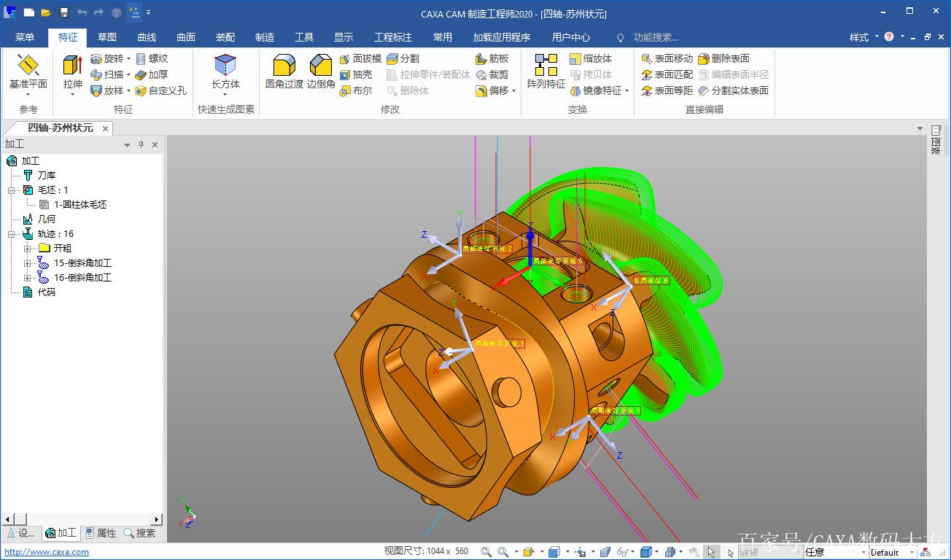Open the 自定义孔 custom hole tool

(161, 90)
